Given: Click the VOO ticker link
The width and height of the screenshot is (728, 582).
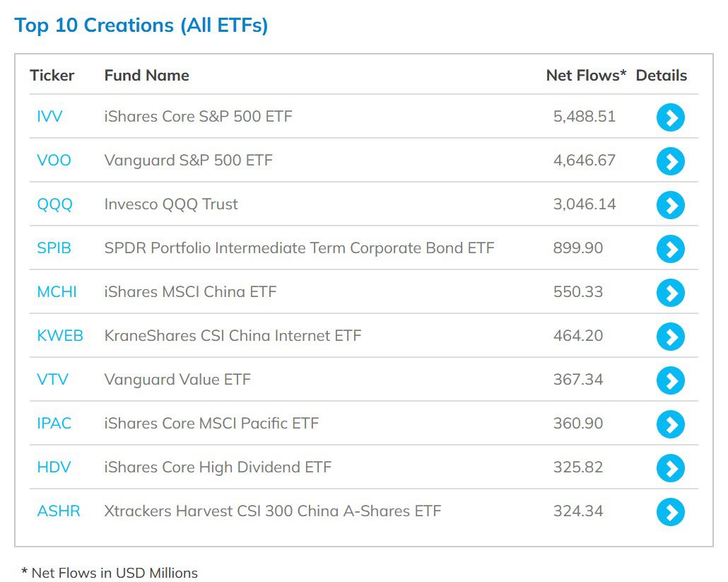Looking at the screenshot, I should [x=54, y=161].
